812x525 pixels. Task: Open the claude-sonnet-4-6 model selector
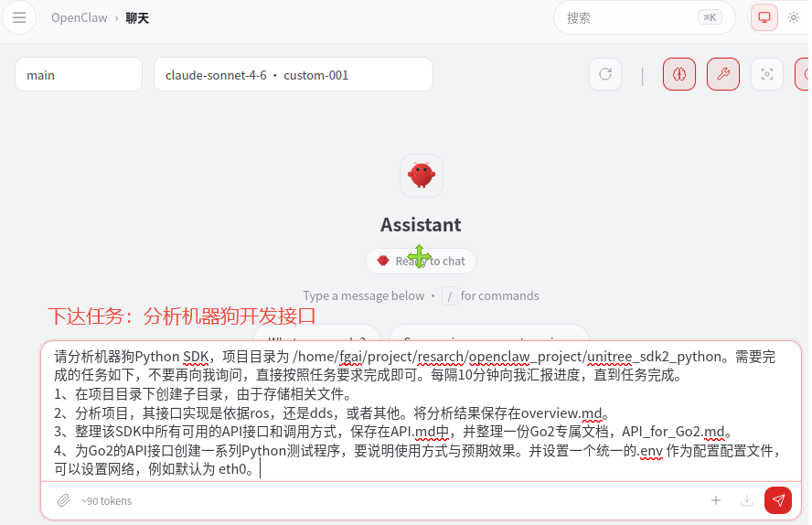[x=294, y=75]
